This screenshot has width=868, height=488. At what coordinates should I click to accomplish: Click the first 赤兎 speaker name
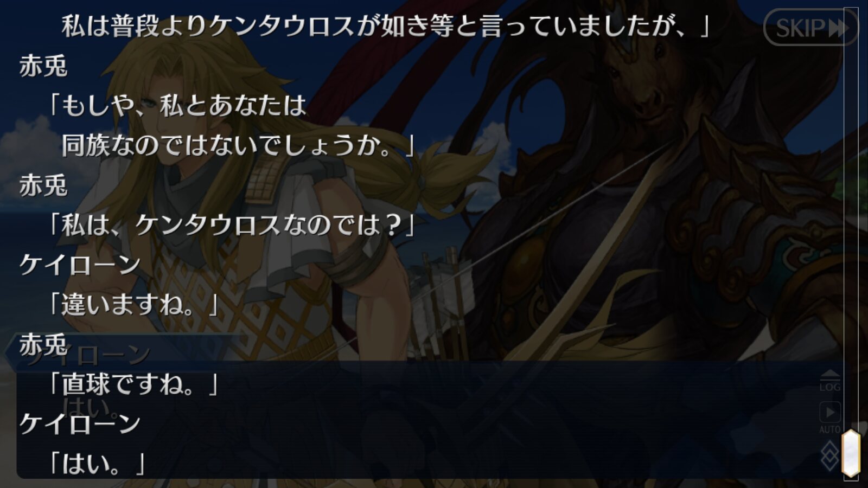43,66
